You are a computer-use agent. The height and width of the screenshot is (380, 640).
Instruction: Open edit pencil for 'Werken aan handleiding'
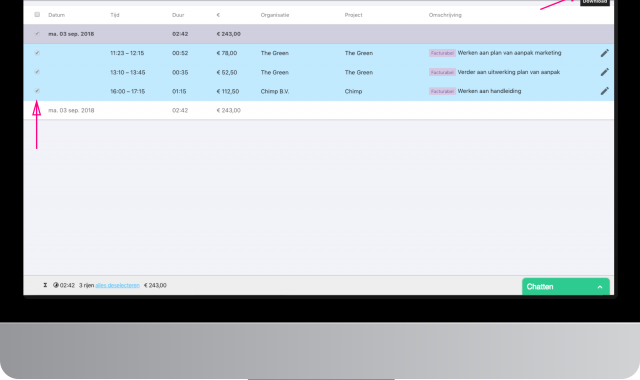click(604, 91)
